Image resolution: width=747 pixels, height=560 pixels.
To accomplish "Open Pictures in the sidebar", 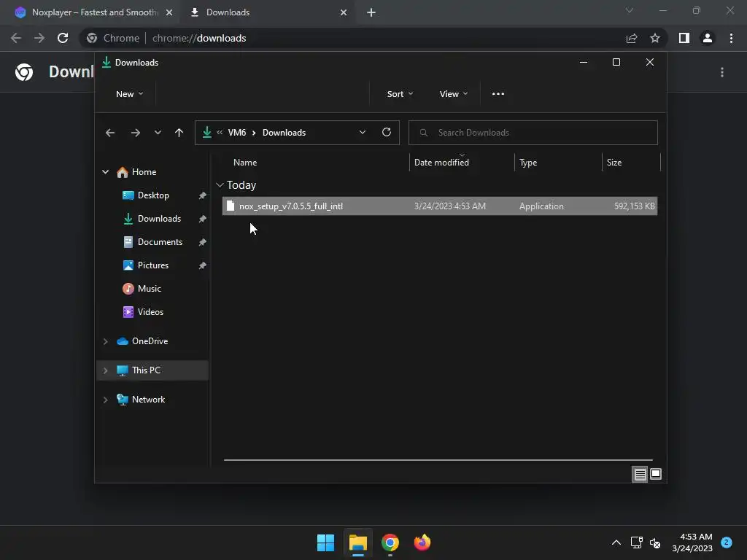I will [x=146, y=265].
